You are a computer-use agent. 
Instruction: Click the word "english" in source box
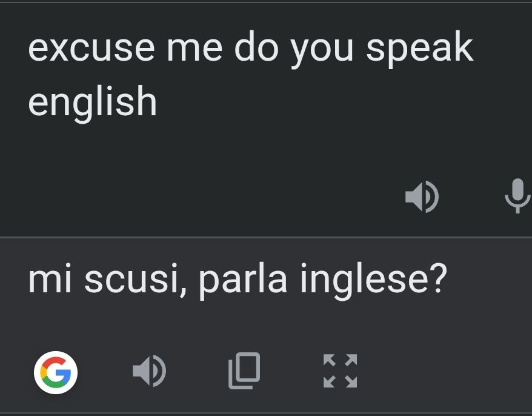pyautogui.click(x=92, y=101)
